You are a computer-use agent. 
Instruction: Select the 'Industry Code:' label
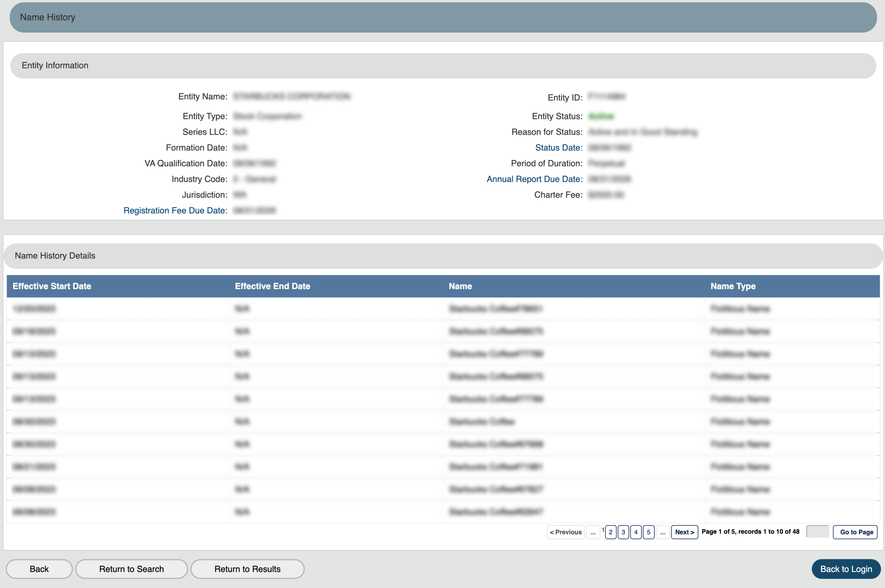click(199, 179)
